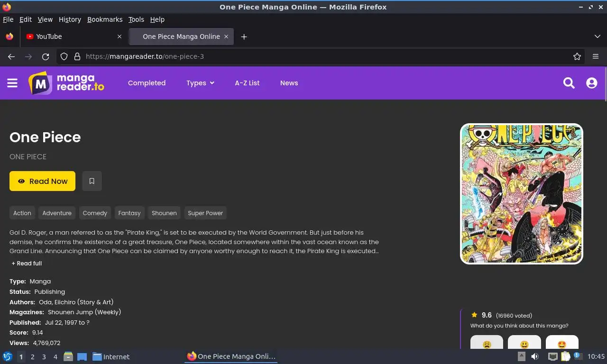
Task: Select the Comedy genre tag
Action: coord(95,213)
